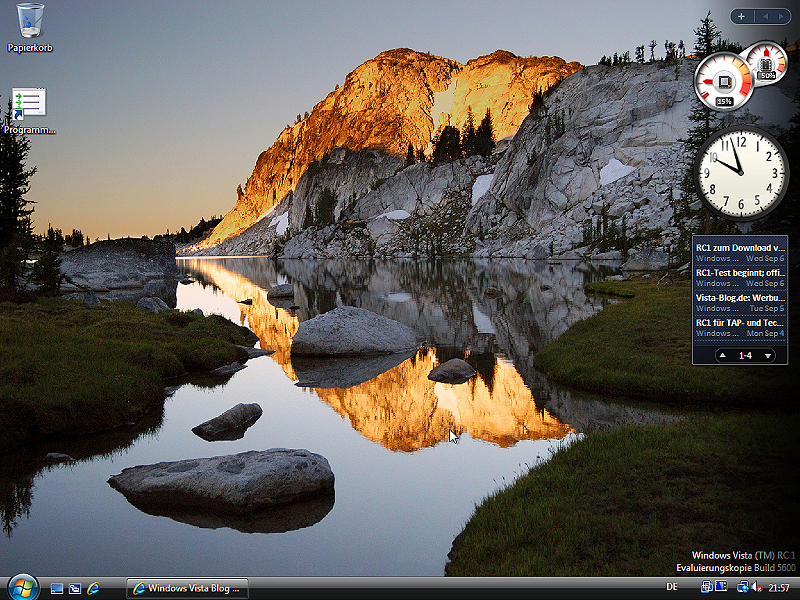Image resolution: width=800 pixels, height=600 pixels.
Task: Open the 'Vista-Blog.de: Werbu...' feed headline
Action: pos(740,297)
